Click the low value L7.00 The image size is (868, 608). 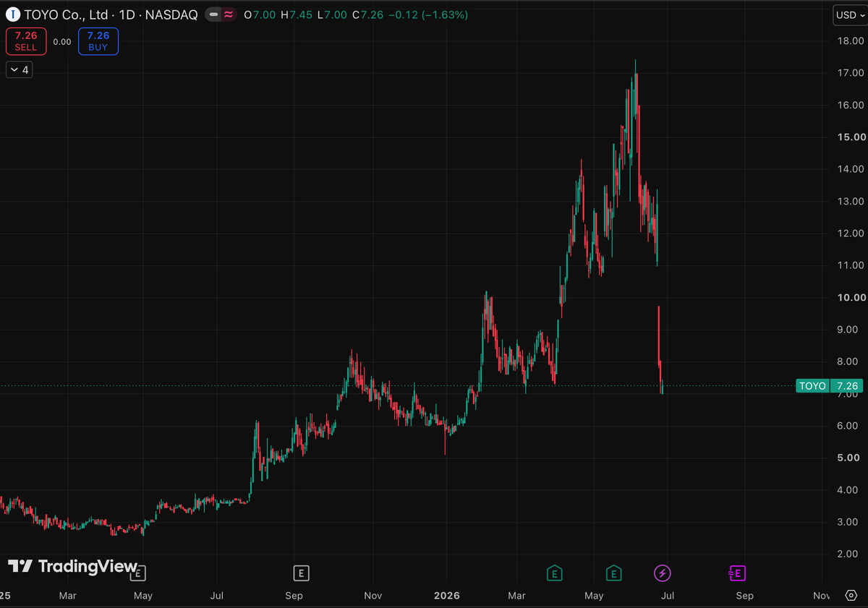pos(332,14)
